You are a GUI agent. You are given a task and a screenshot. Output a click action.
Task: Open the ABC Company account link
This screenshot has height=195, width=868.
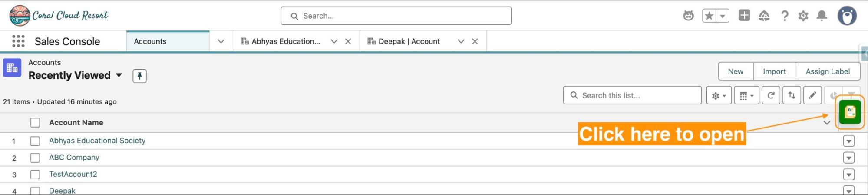pos(74,157)
